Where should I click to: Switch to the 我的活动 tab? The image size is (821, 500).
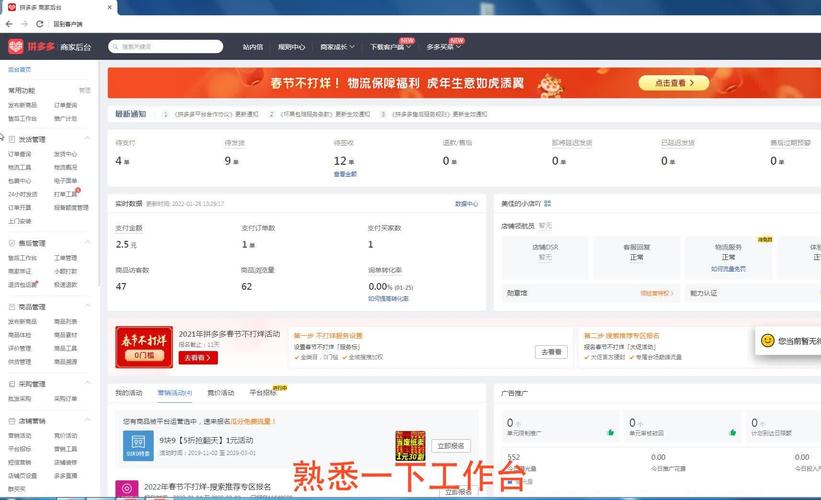(x=129, y=393)
